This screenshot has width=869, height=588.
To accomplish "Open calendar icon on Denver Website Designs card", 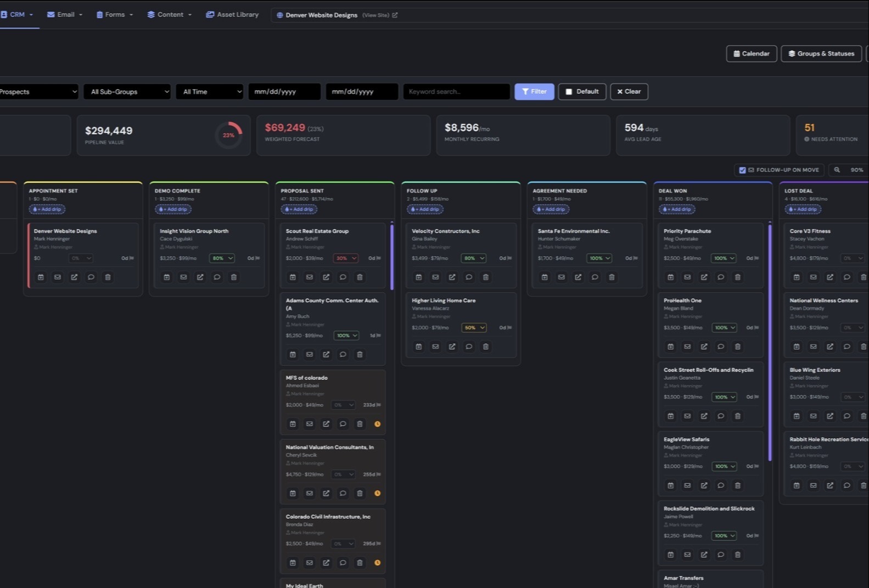I will point(41,277).
